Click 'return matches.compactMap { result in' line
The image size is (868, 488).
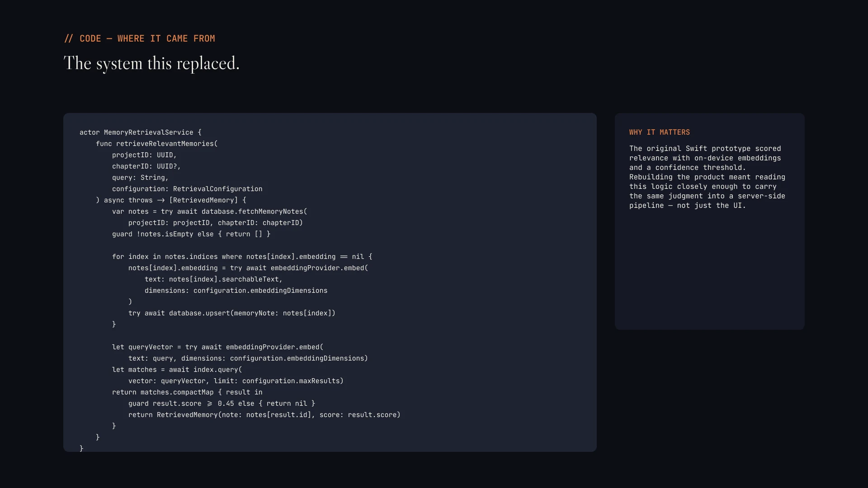coord(187,392)
